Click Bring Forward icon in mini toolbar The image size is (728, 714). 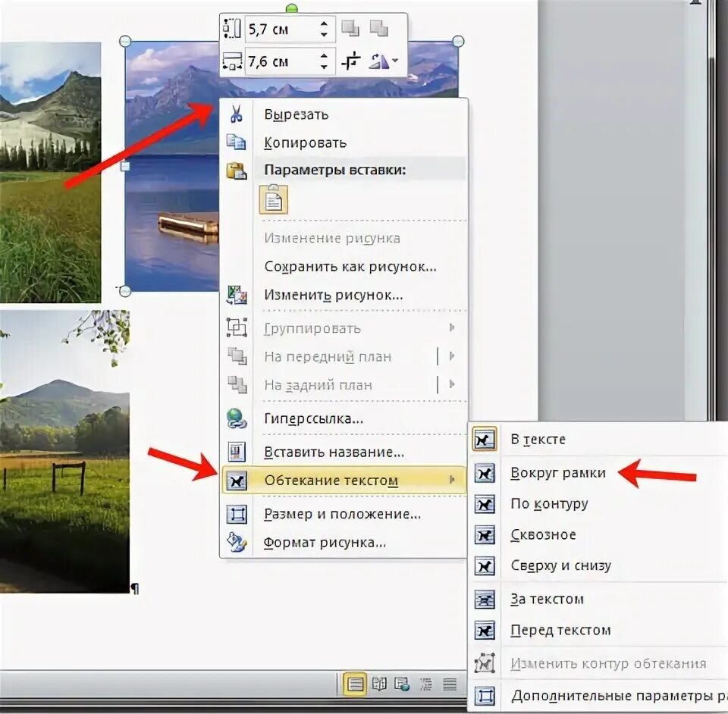(350, 29)
